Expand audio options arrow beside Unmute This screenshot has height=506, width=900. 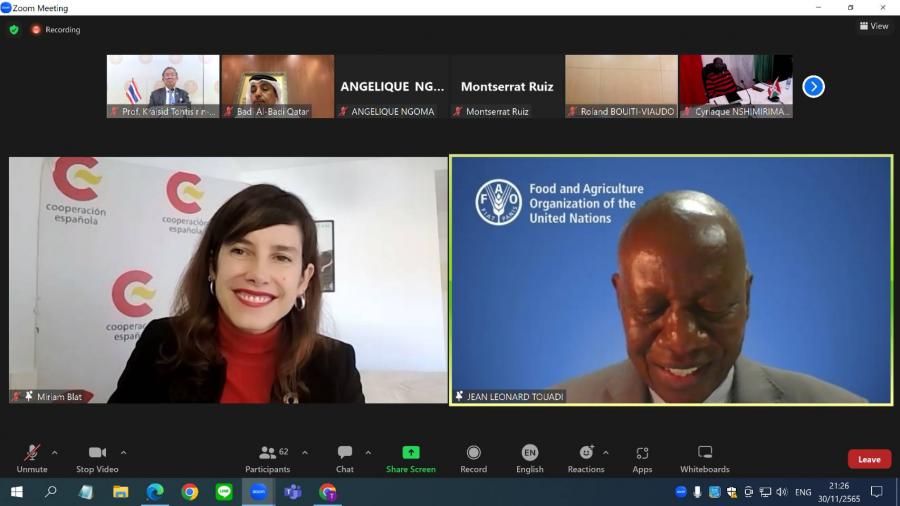(x=54, y=452)
